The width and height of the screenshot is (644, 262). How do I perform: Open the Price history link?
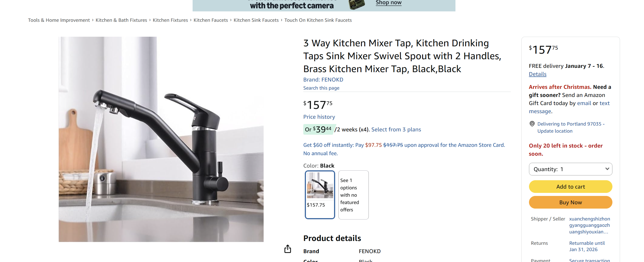319,117
